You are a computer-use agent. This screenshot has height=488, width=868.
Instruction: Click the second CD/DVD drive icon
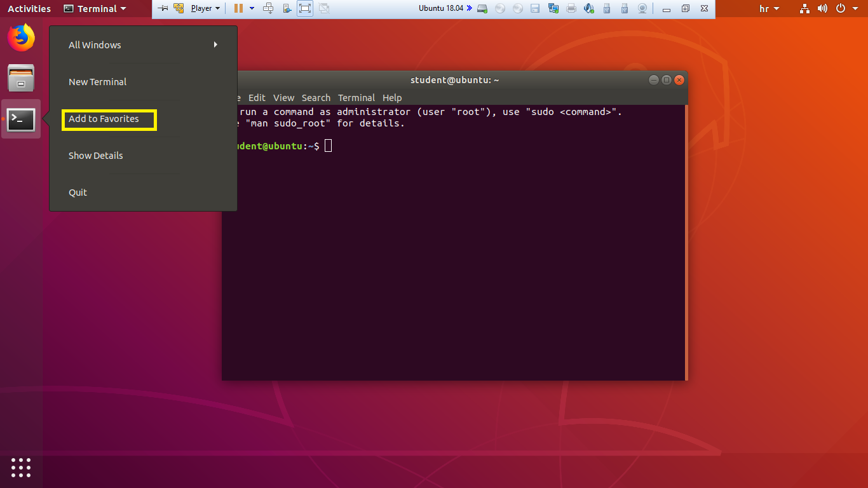click(x=518, y=8)
